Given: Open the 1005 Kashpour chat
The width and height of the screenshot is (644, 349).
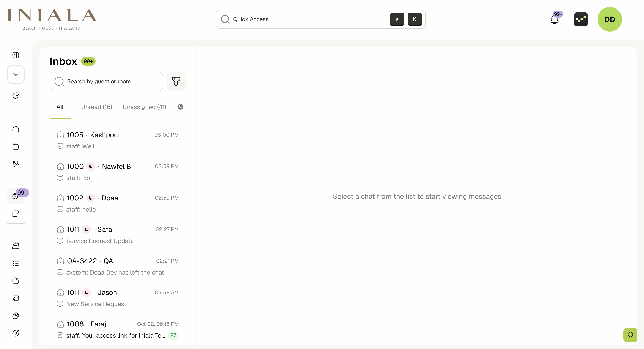Looking at the screenshot, I should tap(117, 141).
